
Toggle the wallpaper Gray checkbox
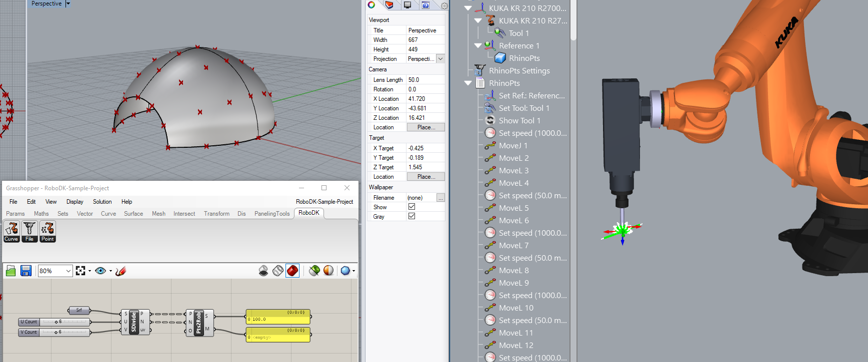pos(411,216)
